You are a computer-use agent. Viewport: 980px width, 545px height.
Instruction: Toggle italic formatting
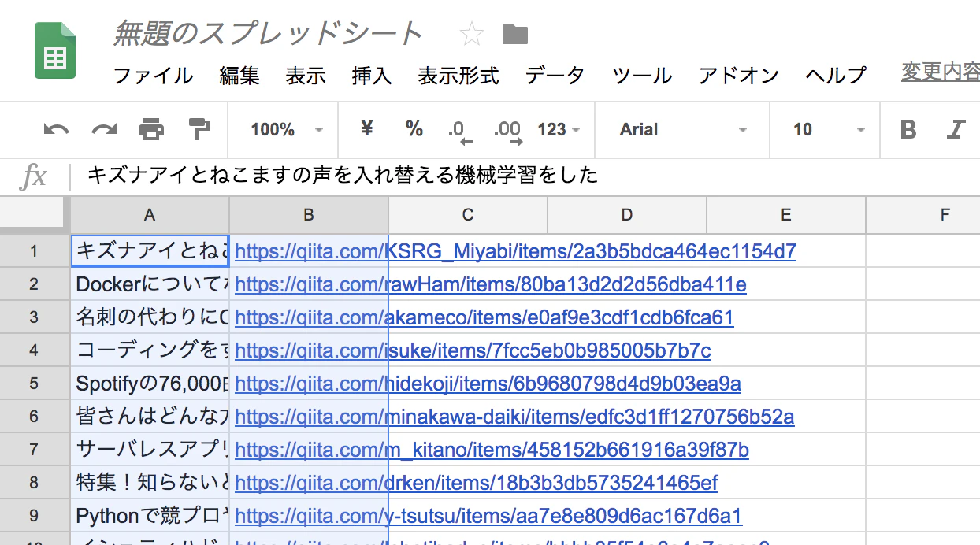956,129
